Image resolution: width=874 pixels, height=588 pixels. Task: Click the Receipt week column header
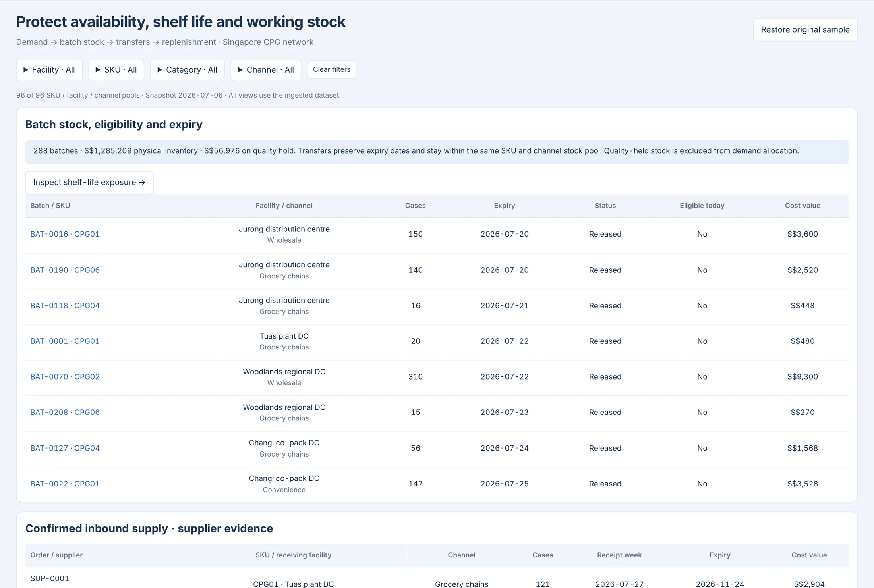tap(619, 555)
